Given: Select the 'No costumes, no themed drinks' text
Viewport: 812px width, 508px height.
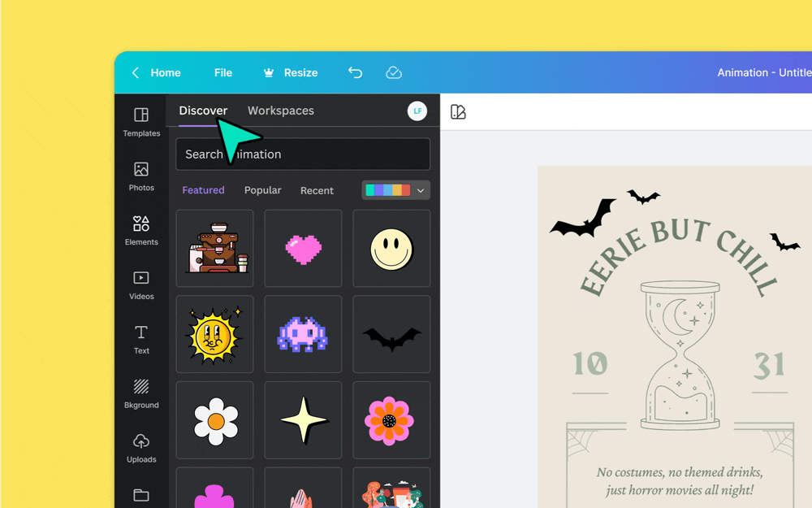Looking at the screenshot, I should point(680,472).
